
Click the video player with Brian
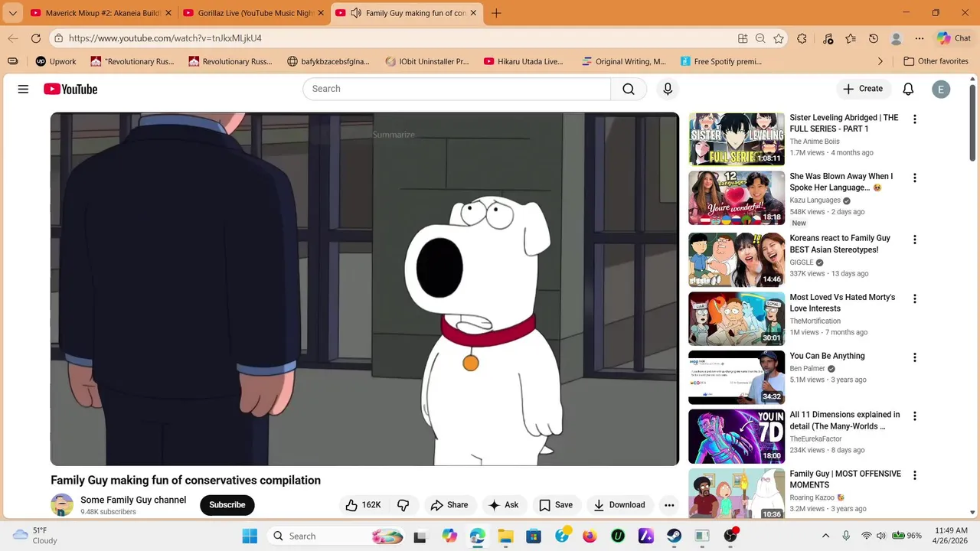(x=364, y=289)
